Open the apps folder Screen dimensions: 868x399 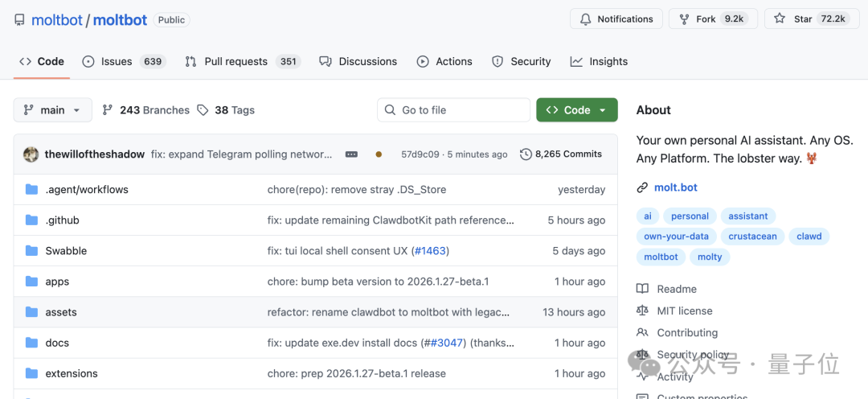point(57,282)
